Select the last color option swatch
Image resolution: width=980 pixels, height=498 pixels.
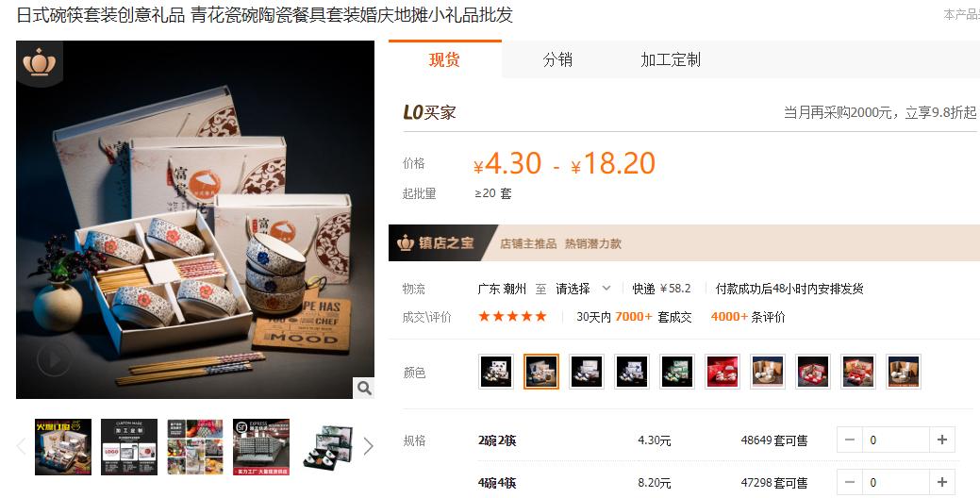(x=903, y=372)
